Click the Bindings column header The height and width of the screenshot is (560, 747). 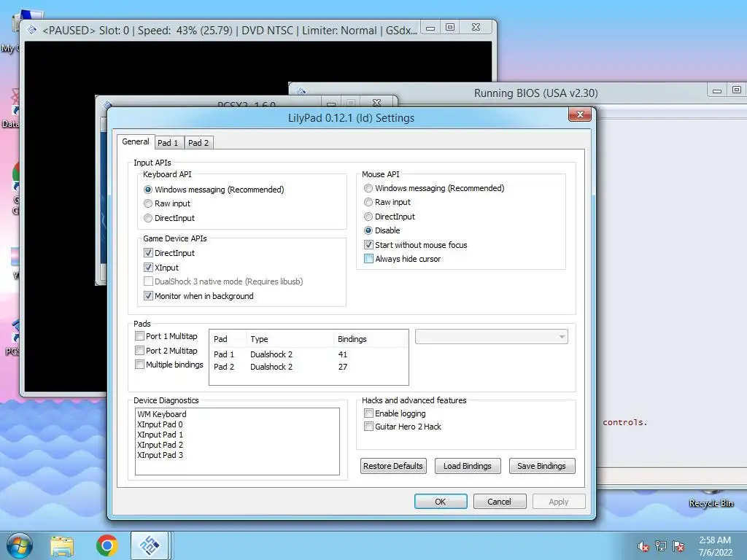(x=370, y=339)
